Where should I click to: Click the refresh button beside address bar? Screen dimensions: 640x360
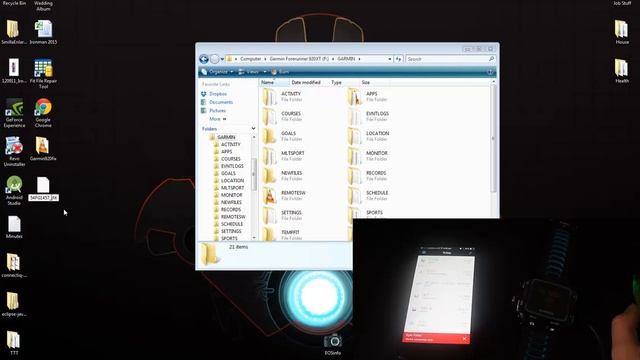tap(398, 59)
